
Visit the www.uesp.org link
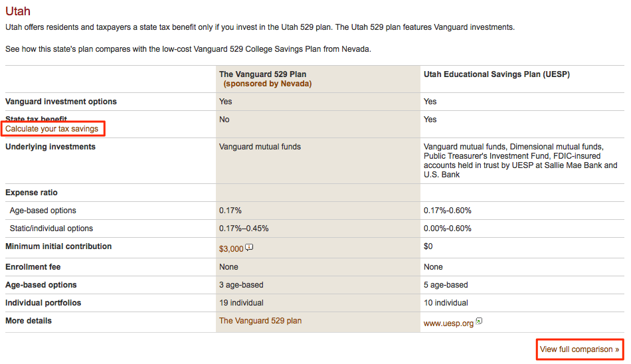(448, 323)
